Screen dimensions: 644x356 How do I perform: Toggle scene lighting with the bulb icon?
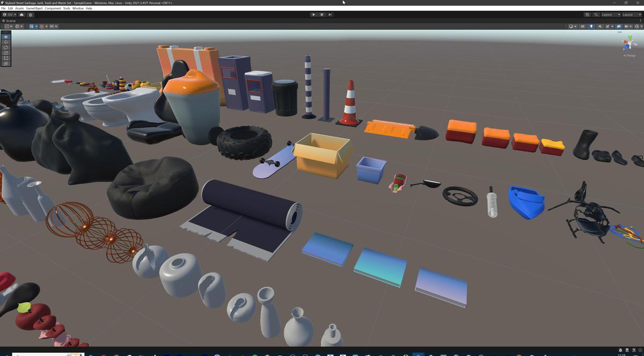(x=591, y=26)
